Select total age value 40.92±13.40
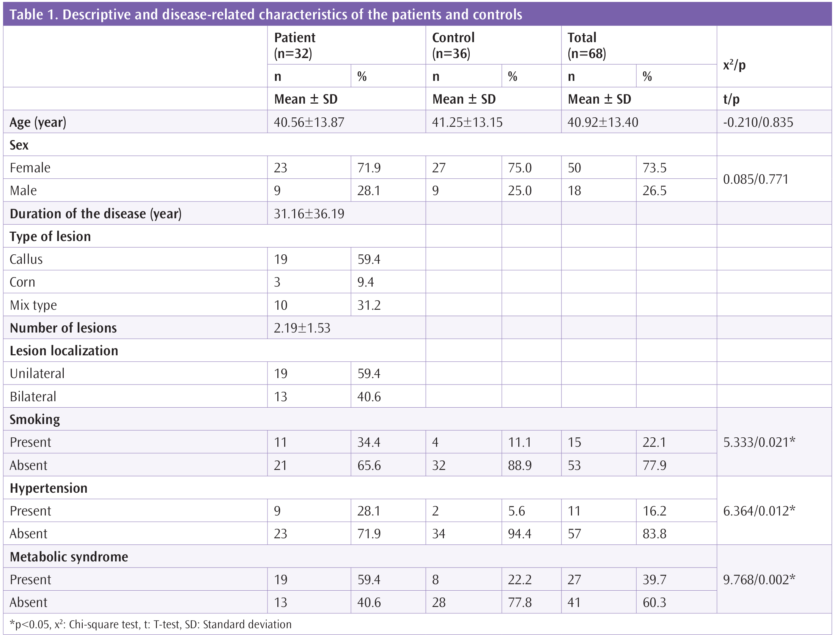This screenshot has width=840, height=640. click(x=603, y=122)
